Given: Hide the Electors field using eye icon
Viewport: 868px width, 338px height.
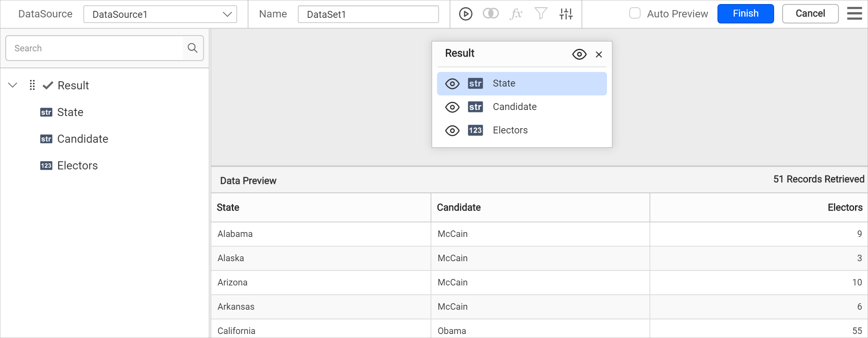Looking at the screenshot, I should 452,131.
